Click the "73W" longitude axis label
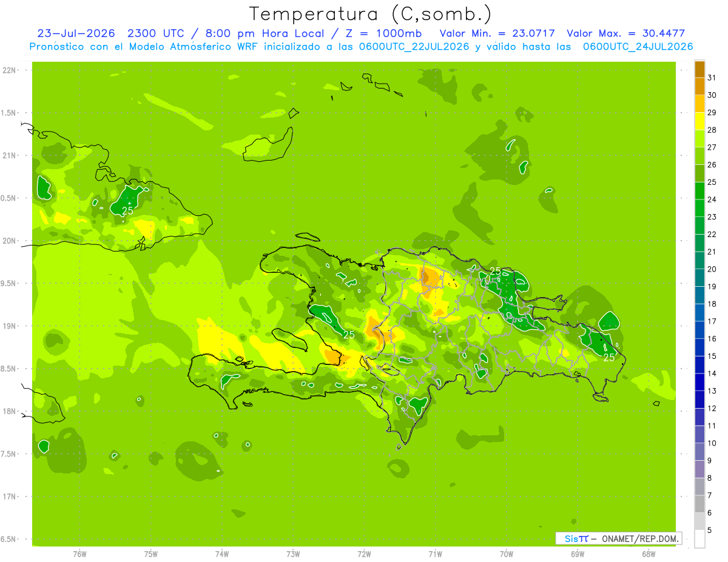 [x=293, y=554]
